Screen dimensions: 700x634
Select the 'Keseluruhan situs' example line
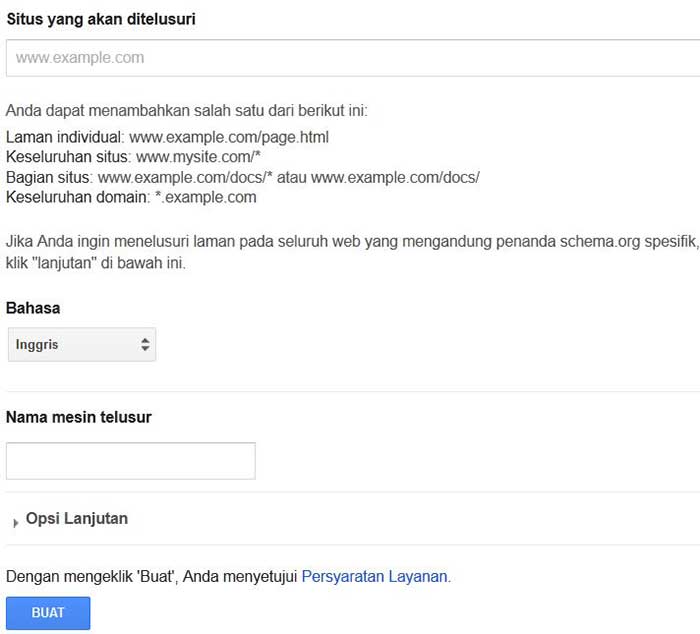pos(133,157)
